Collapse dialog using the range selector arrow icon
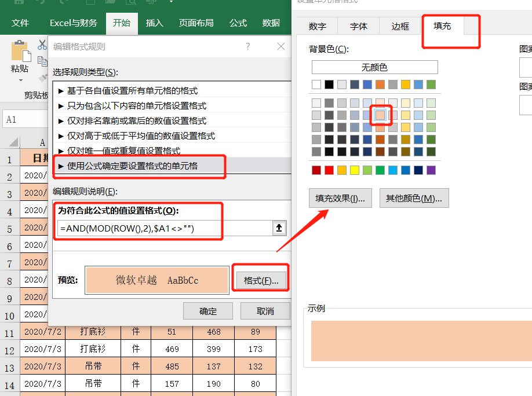 tap(279, 228)
